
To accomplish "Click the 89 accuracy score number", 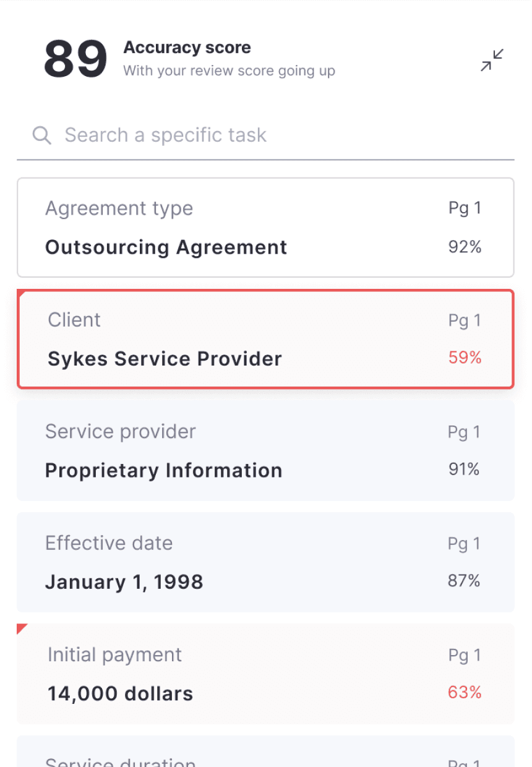I will tap(75, 60).
